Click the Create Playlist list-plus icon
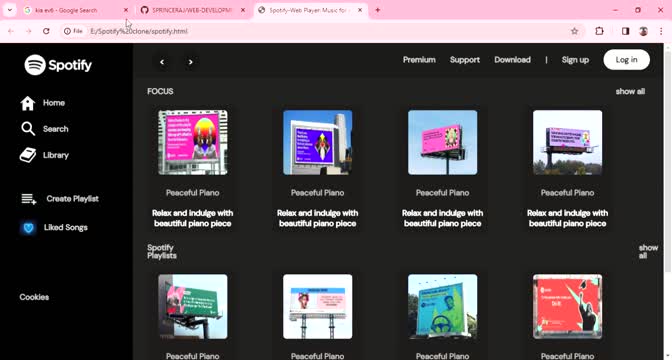672x360 pixels. click(x=29, y=199)
